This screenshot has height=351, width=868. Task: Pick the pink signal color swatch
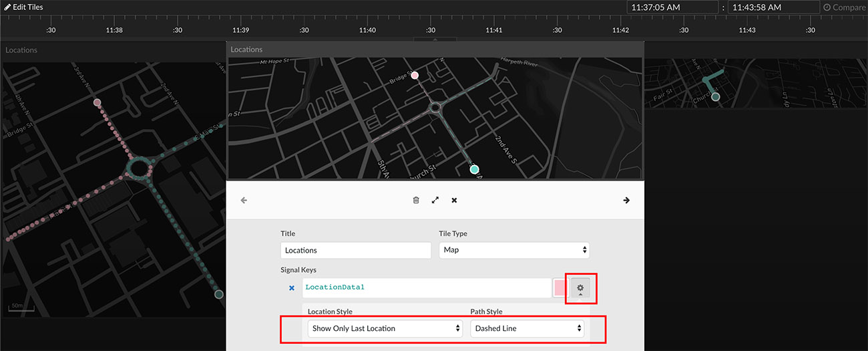[x=560, y=288]
